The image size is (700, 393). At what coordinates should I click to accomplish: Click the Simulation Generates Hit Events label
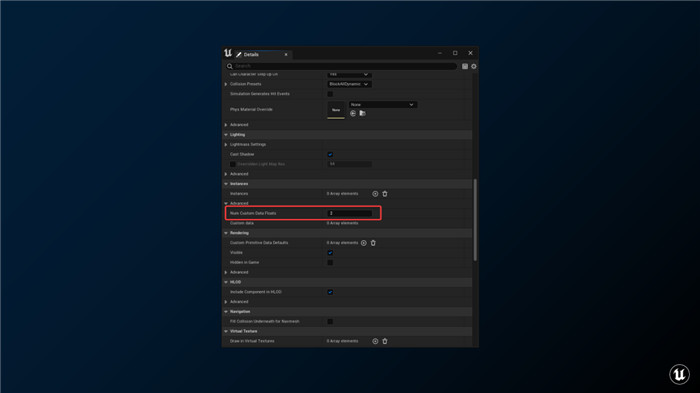(260, 94)
